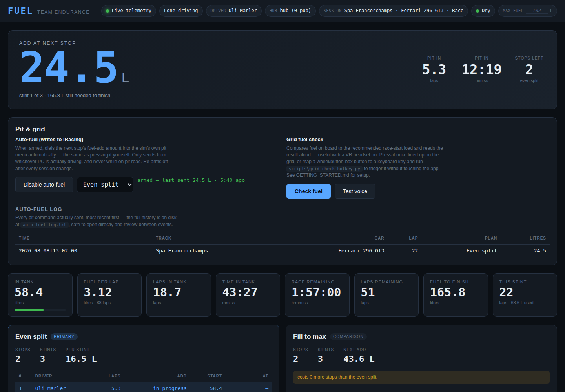This screenshot has width=565, height=392.
Task: Click the LAPS IN TANK 18.7 card
Action: tap(179, 295)
